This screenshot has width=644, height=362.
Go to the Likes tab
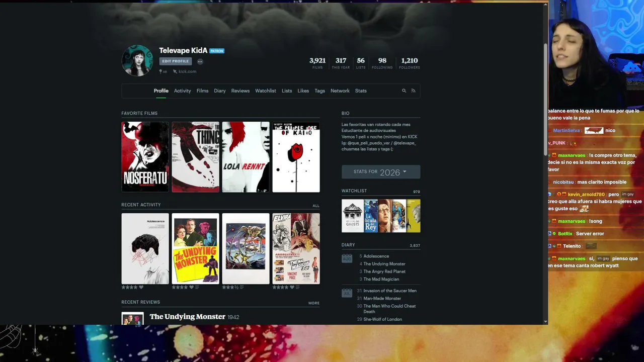point(303,91)
